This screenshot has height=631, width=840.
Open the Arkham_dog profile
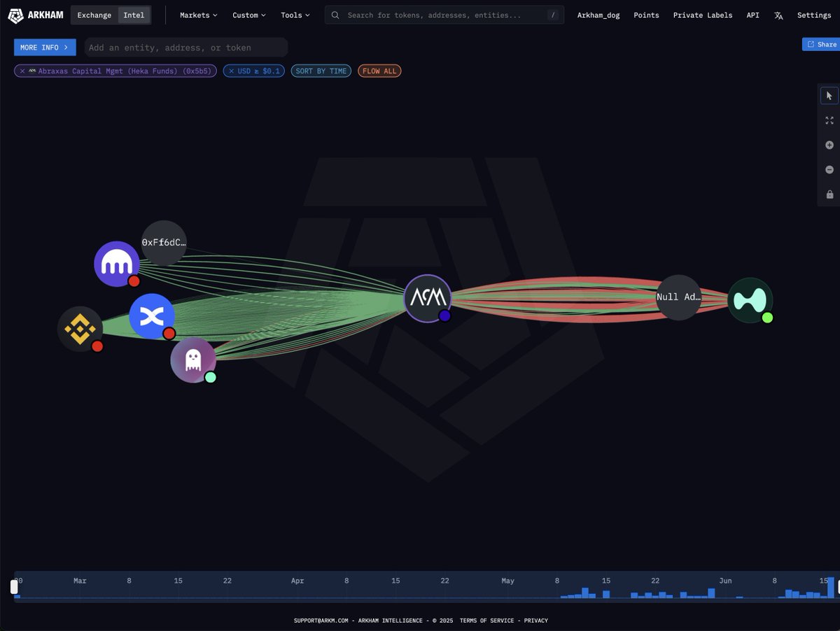pyautogui.click(x=598, y=15)
